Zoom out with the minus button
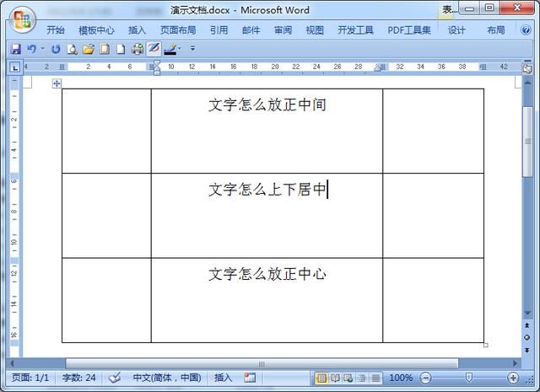The height and width of the screenshot is (392, 540). coord(425,378)
